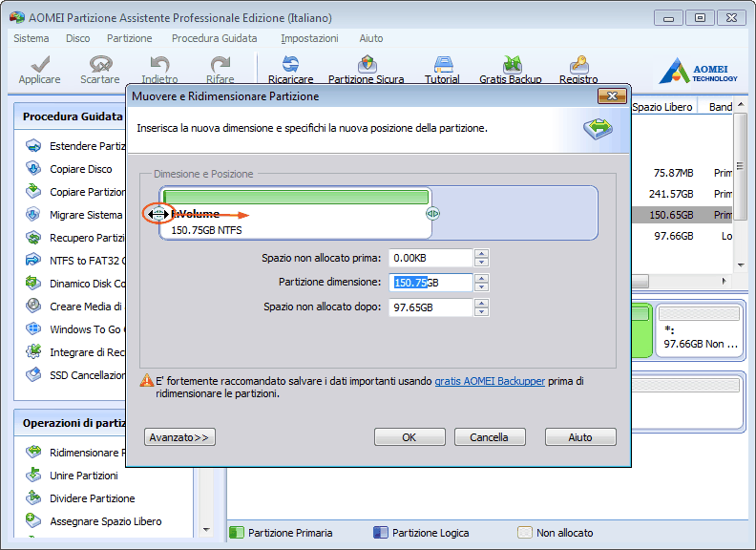Open SSD Cancellazione wizard
The height and width of the screenshot is (550, 756).
click(33, 375)
